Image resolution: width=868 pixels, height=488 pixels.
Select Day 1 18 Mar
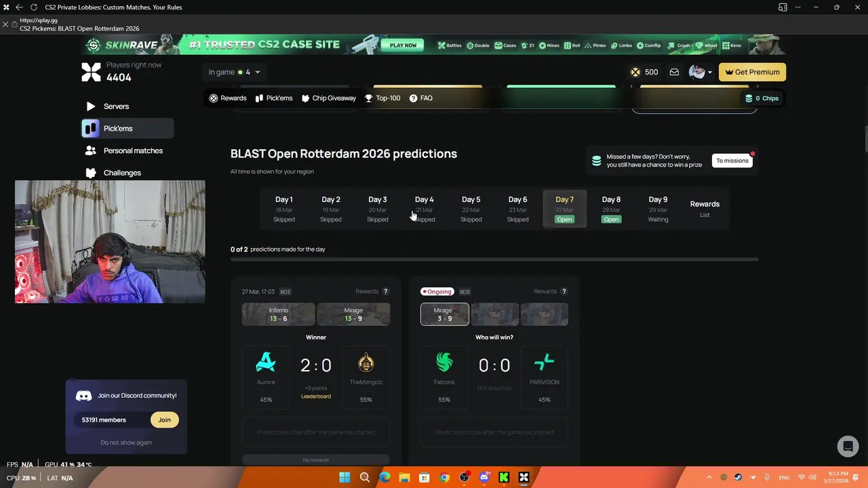pyautogui.click(x=284, y=209)
